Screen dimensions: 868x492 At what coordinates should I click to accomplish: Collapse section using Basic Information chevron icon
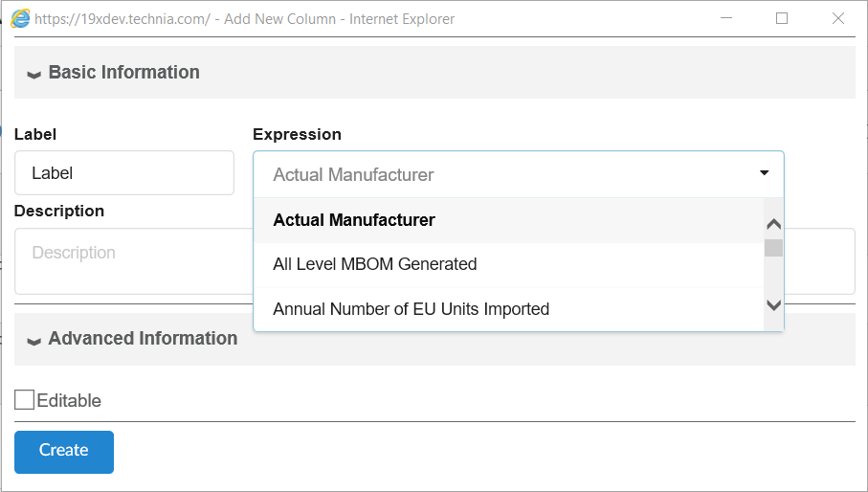[x=33, y=74]
